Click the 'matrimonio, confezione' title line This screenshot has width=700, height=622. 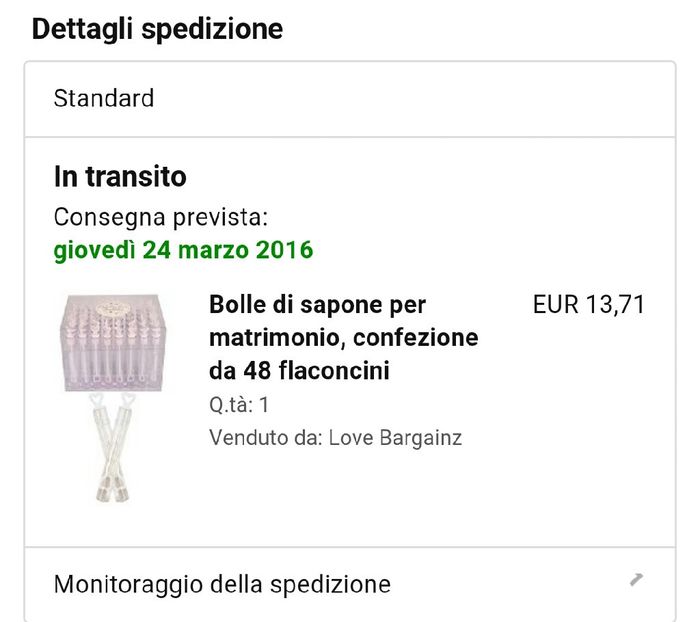343,338
